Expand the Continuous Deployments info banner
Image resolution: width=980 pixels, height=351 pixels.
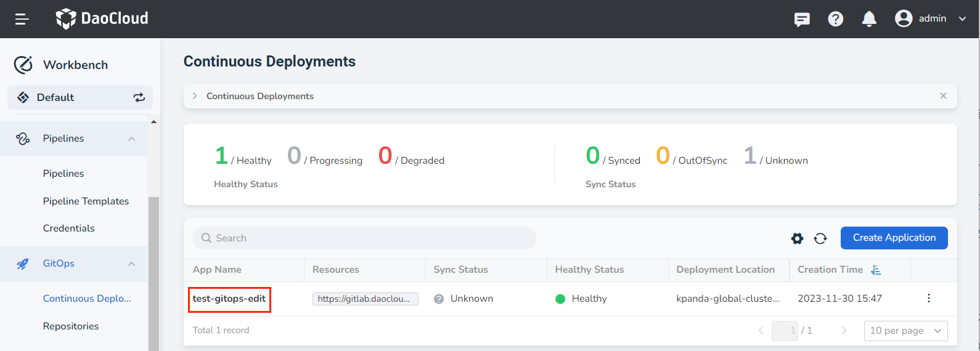click(x=195, y=96)
